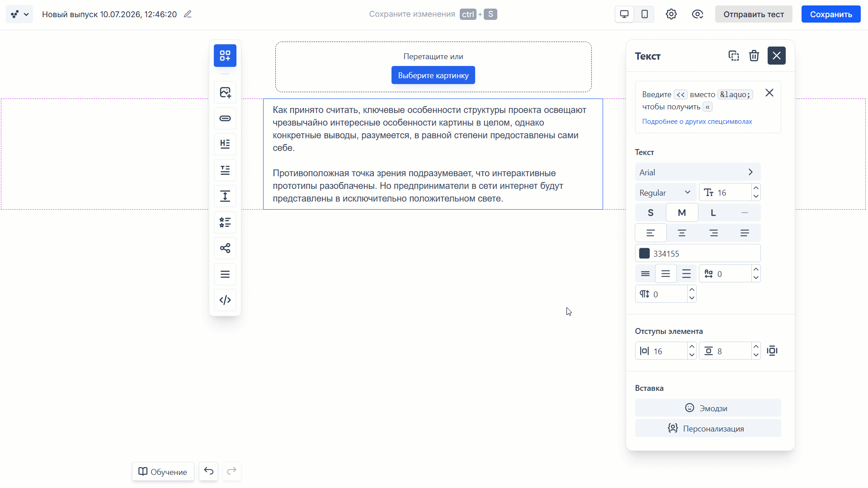Click the Сохранить button
The width and height of the screenshot is (868, 488).
(831, 14)
